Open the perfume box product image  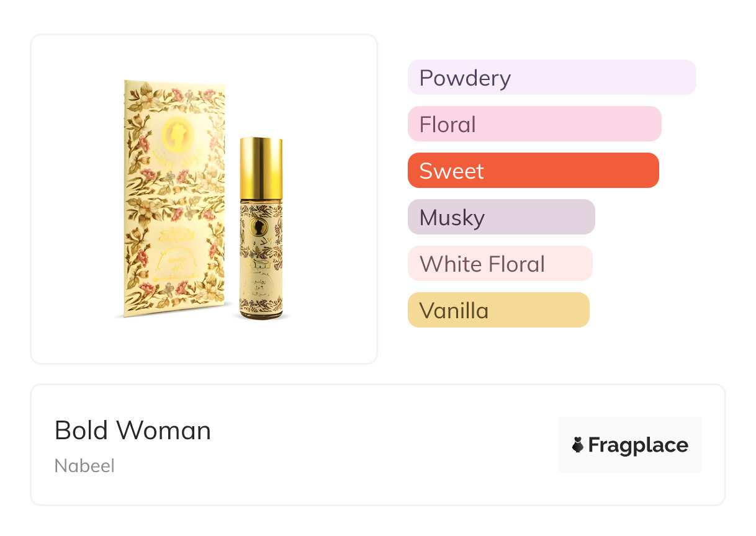[175, 199]
